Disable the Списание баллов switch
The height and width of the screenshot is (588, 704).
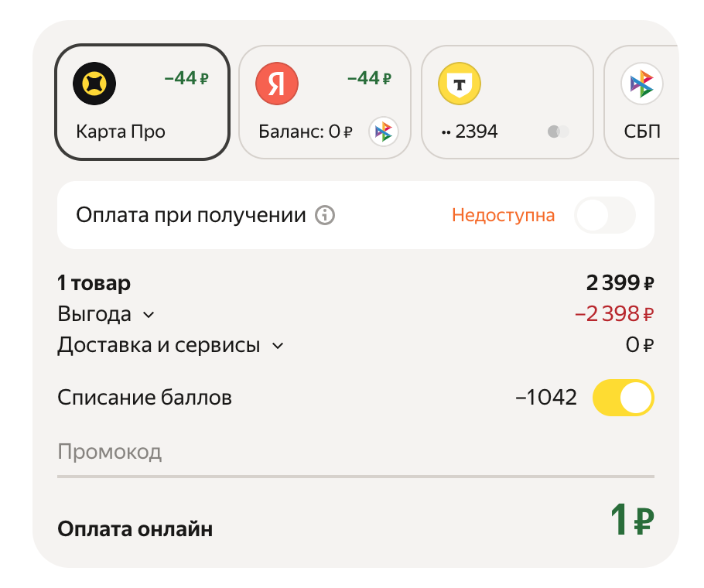(x=623, y=398)
